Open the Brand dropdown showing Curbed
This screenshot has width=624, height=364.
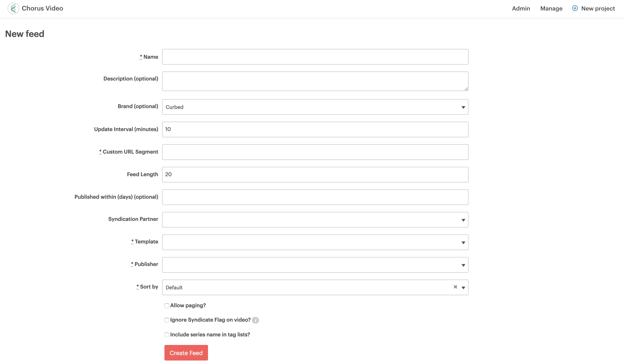pyautogui.click(x=315, y=107)
